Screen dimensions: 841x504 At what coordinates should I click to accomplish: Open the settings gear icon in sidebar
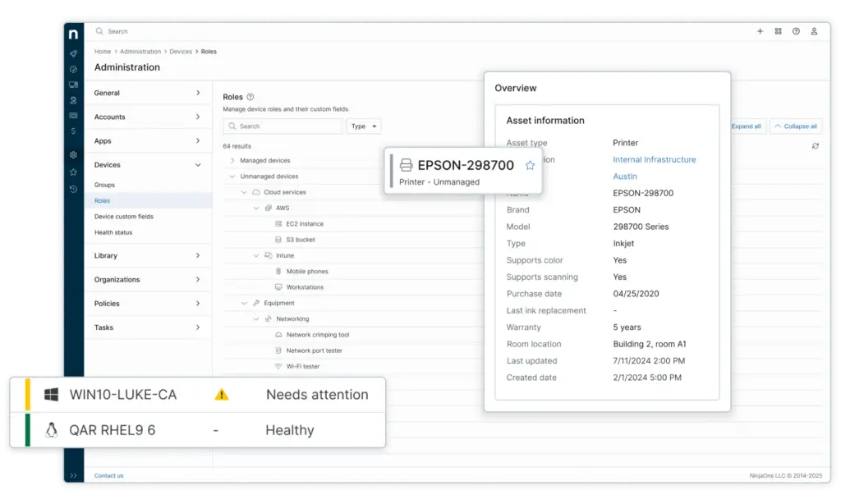point(73,155)
